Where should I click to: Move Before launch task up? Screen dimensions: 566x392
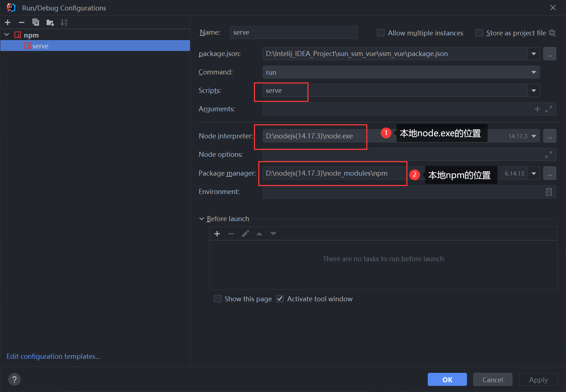tap(259, 234)
